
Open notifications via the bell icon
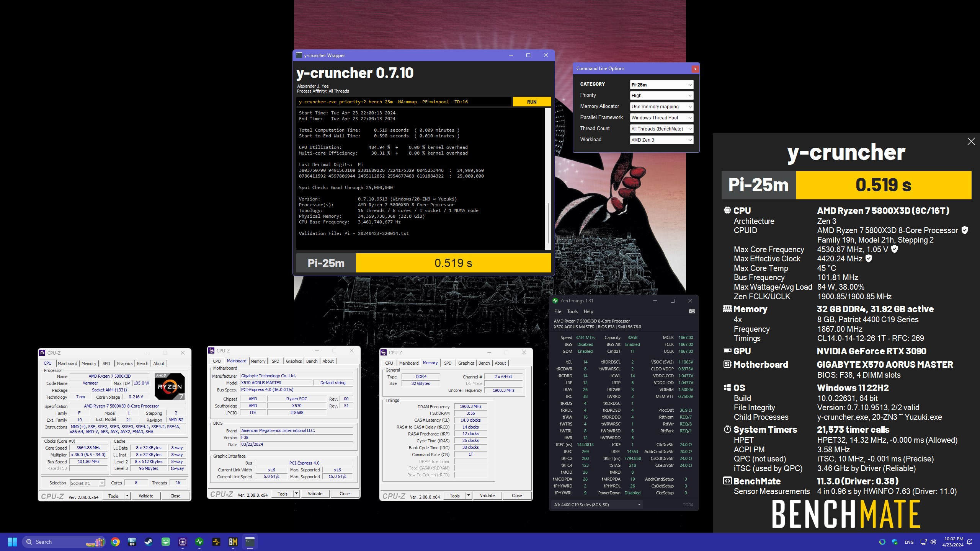click(x=970, y=542)
